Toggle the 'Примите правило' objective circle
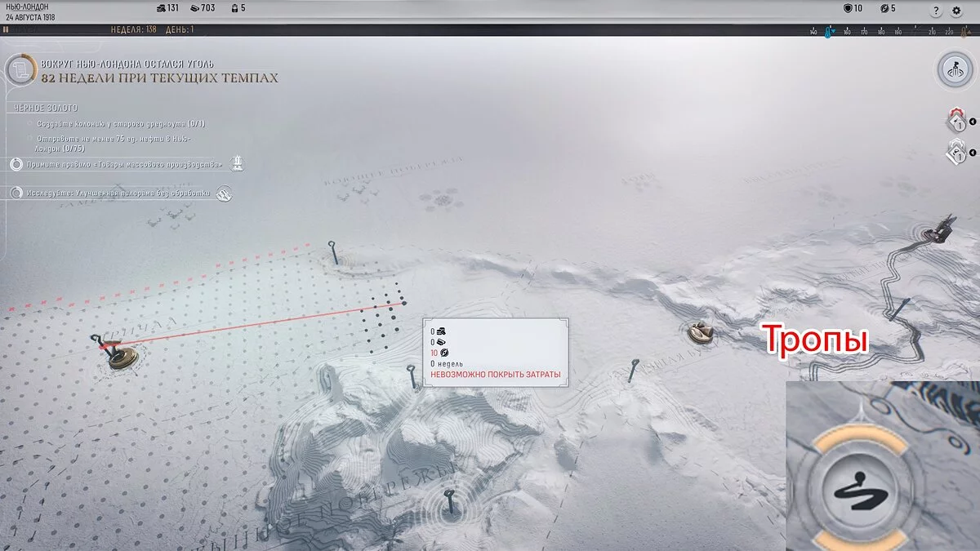The image size is (980, 551). [x=16, y=164]
